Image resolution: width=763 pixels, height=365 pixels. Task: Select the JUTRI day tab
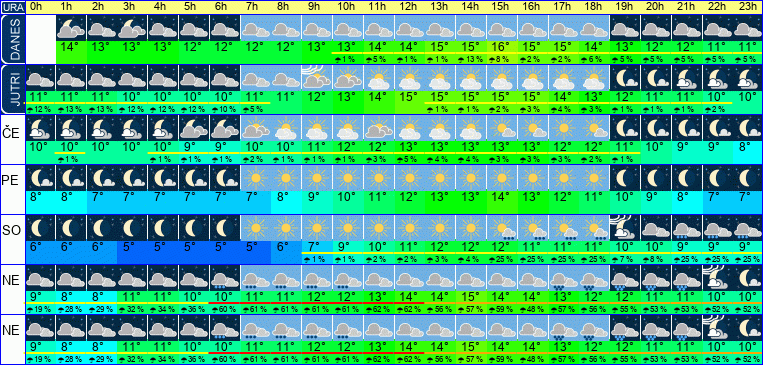tap(13, 90)
